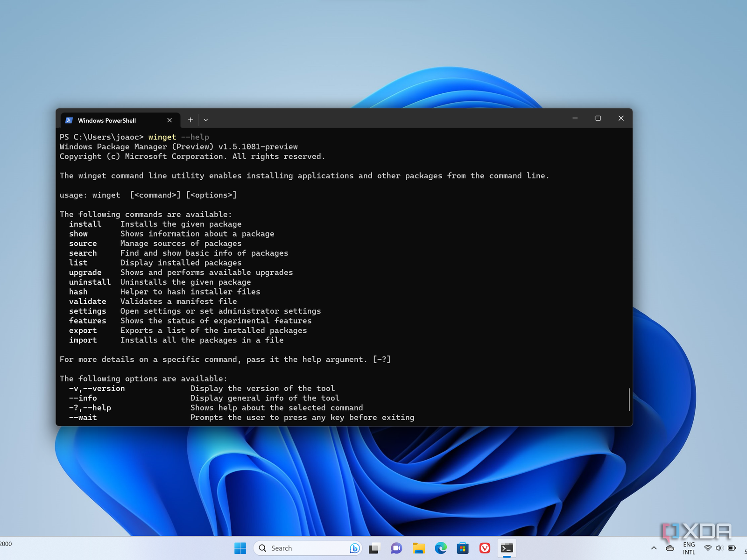Switch input language via ENG INTL

[689, 548]
